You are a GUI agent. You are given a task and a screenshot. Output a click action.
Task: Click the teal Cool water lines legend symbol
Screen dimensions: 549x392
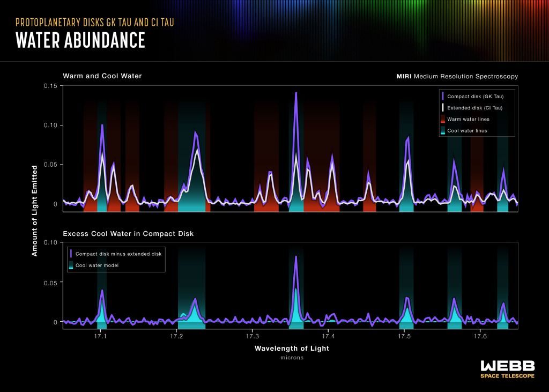tap(443, 131)
